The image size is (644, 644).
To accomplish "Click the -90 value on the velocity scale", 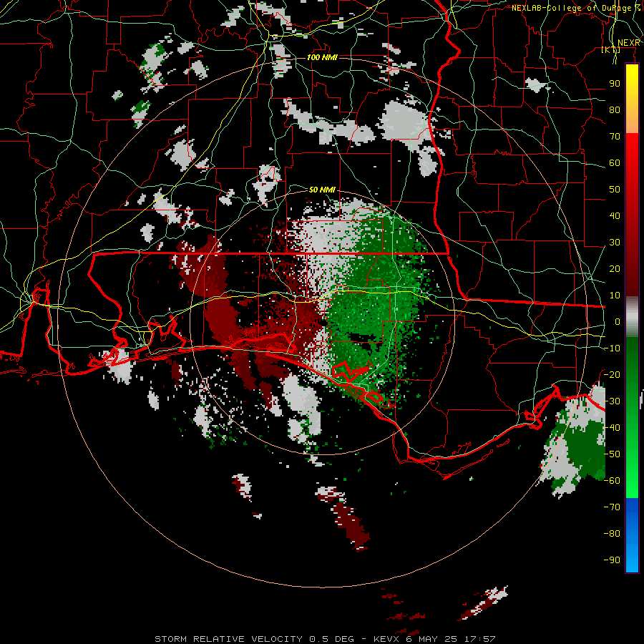I will (x=612, y=560).
